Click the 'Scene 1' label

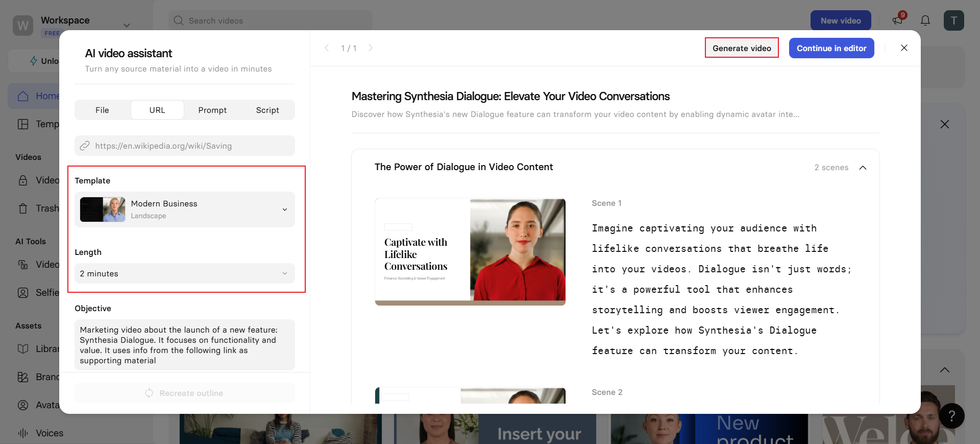click(606, 203)
